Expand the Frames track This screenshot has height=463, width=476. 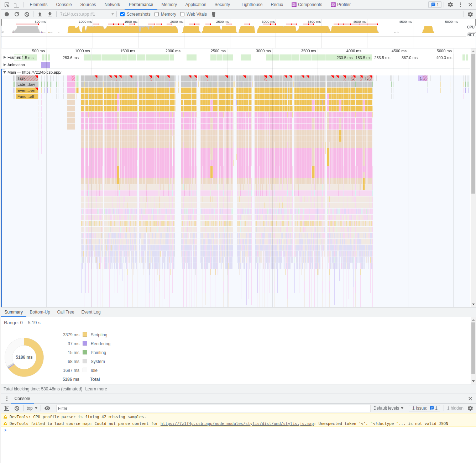(x=4, y=57)
